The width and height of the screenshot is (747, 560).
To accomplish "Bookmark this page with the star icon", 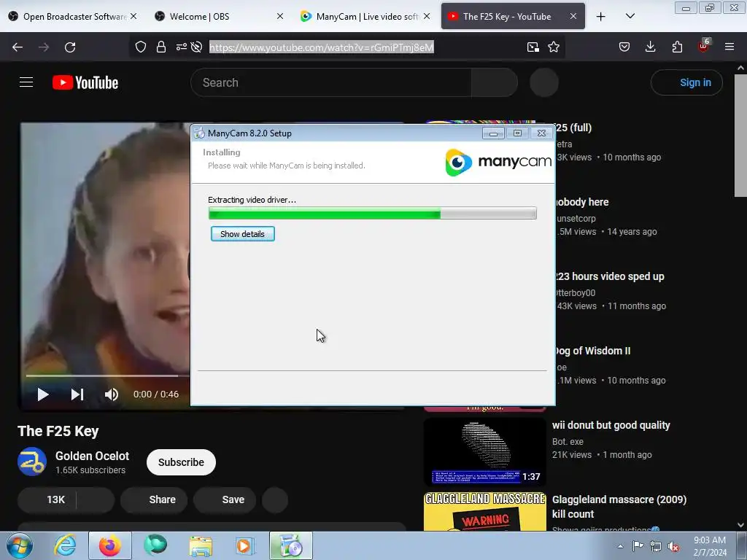I will [554, 47].
